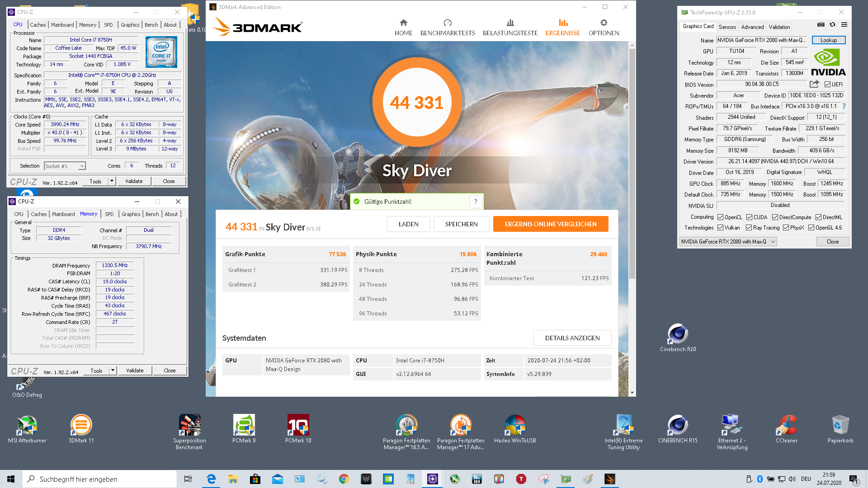Toggle the CUDA checkbox
Screen dimensions: 868x488
(749, 217)
